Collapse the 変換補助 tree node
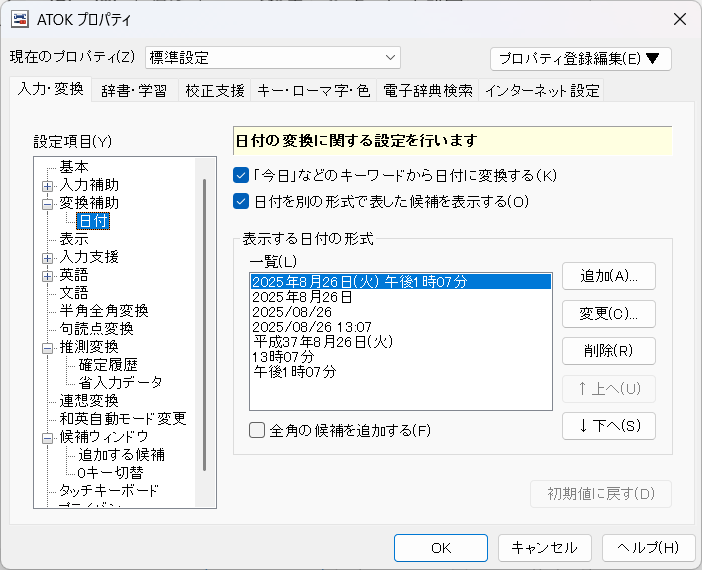The image size is (702, 570). [47, 204]
